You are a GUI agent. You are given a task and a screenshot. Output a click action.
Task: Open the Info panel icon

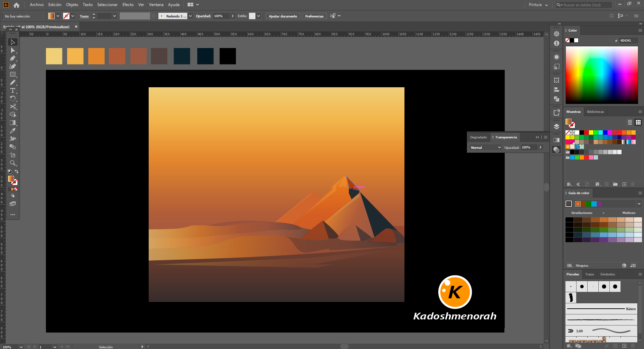click(x=556, y=43)
